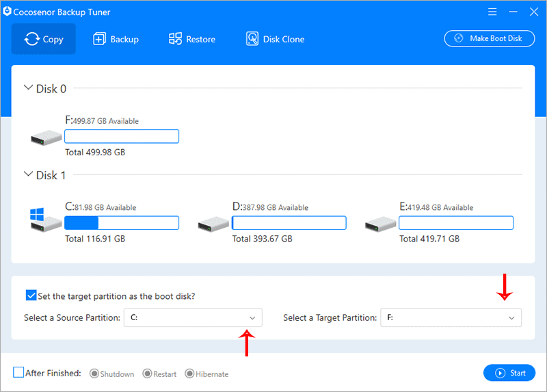Uncheck set target partition as boot disk

31,296
